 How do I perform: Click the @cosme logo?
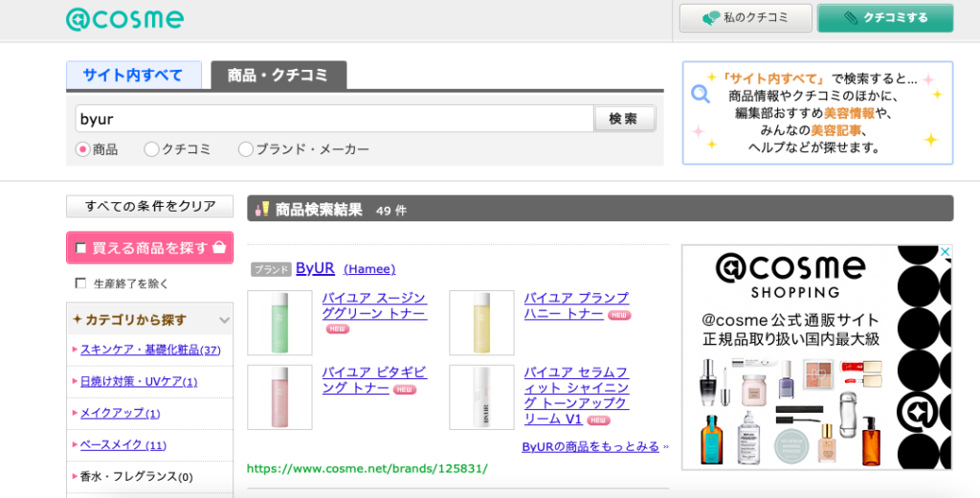pyautogui.click(x=125, y=19)
